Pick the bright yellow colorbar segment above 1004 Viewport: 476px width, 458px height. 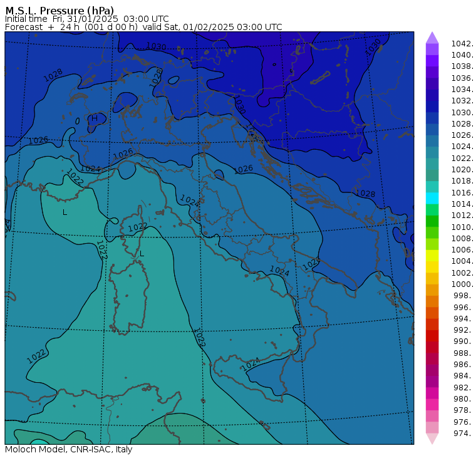tap(432, 256)
